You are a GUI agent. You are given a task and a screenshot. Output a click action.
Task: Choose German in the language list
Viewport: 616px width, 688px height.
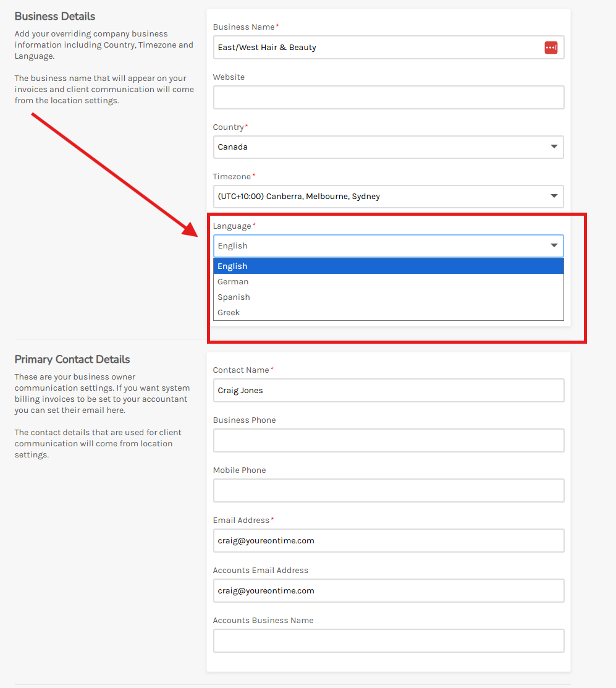(x=389, y=282)
